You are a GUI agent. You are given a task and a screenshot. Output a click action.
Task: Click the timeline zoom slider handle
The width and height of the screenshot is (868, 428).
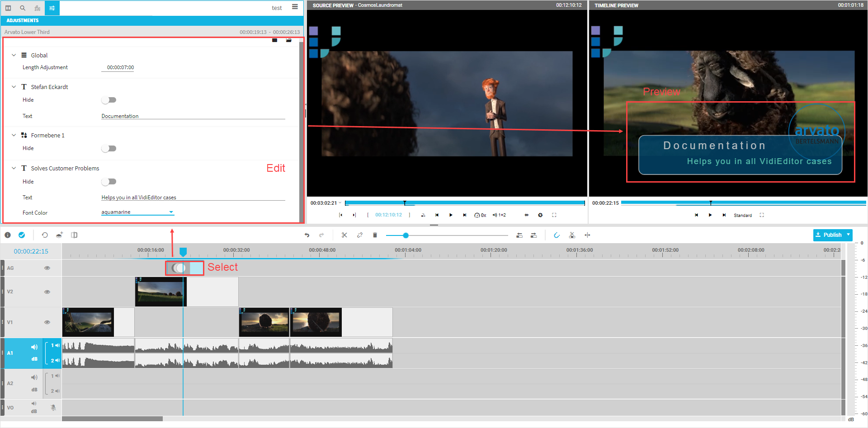pos(406,235)
